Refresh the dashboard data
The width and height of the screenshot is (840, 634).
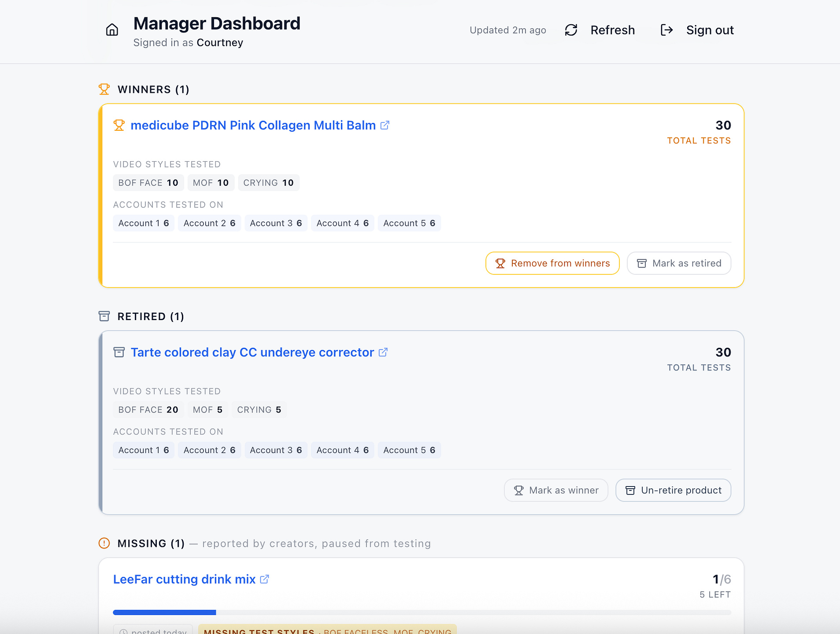point(599,30)
